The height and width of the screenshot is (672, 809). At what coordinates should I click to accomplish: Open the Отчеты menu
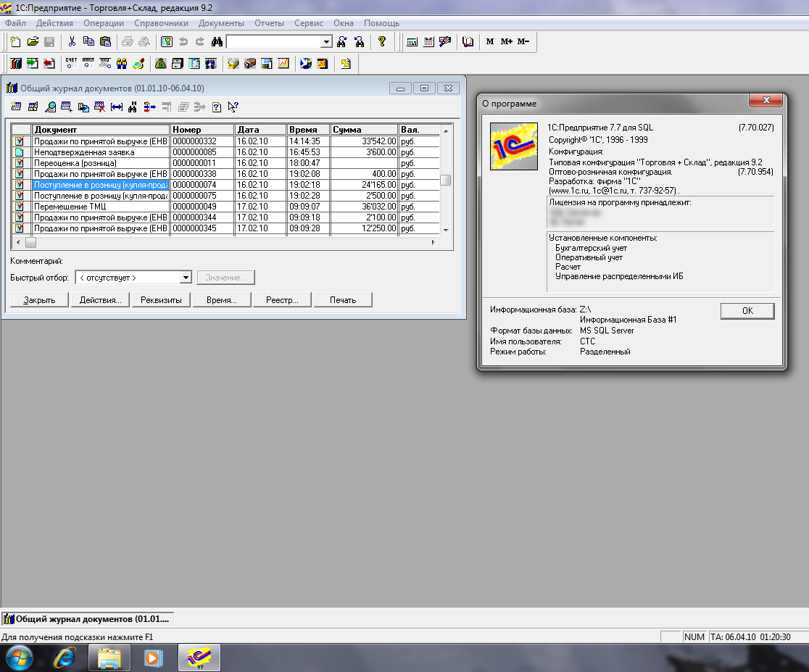click(270, 23)
